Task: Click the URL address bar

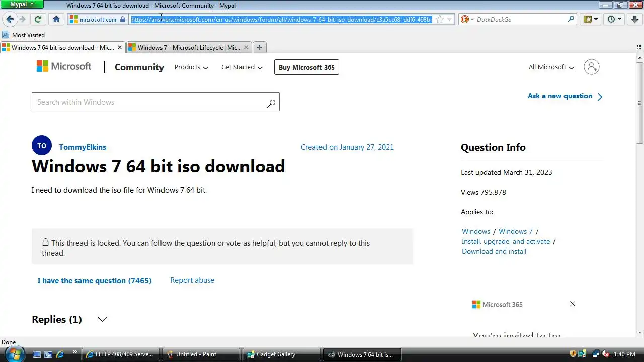Action: [282, 19]
